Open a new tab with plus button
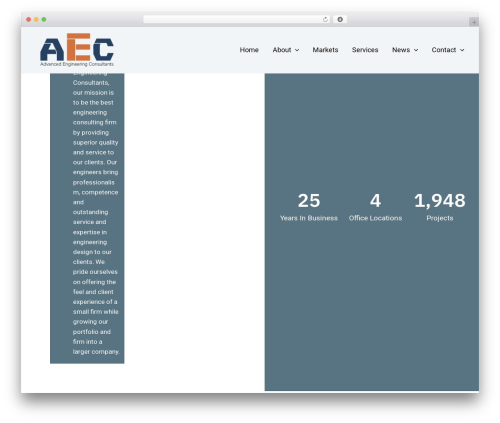 click(x=474, y=22)
